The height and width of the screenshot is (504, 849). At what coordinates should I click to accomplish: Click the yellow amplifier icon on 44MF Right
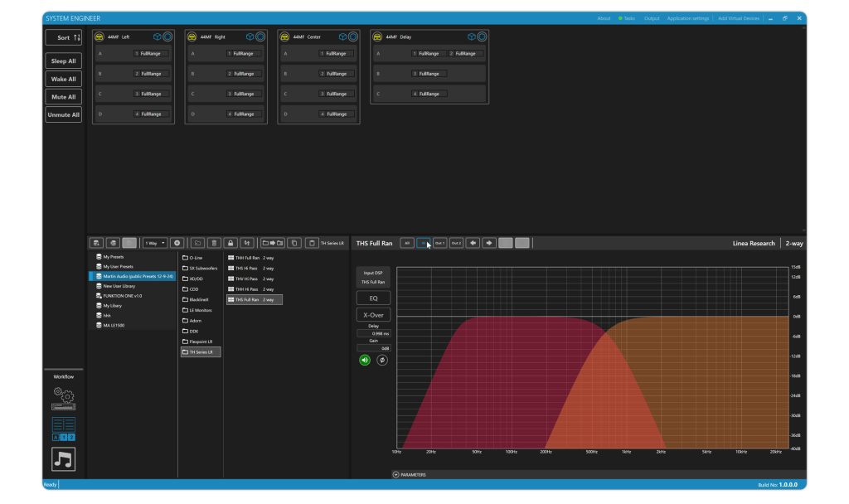(x=192, y=36)
